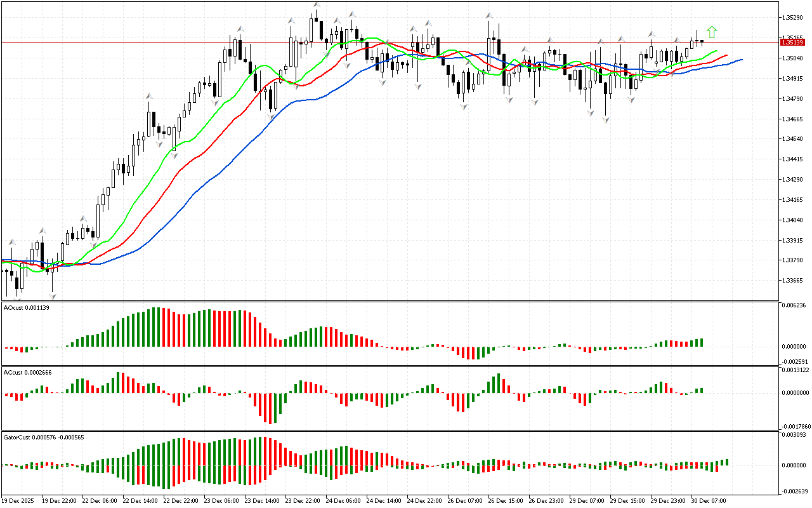Screen dimensions: 812x508
Task: Select the last candle on the chart
Action: [702, 42]
